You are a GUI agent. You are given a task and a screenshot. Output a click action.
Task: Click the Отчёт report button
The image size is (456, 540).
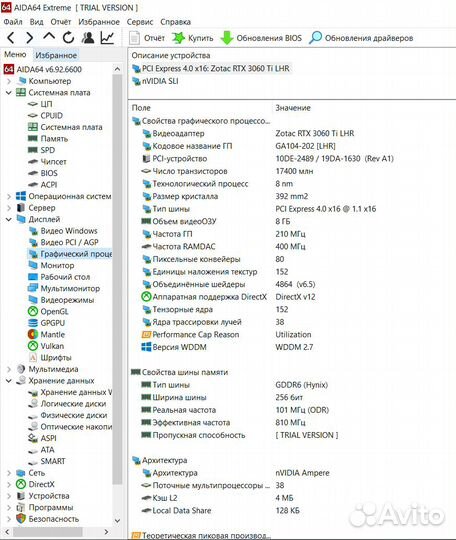(147, 38)
